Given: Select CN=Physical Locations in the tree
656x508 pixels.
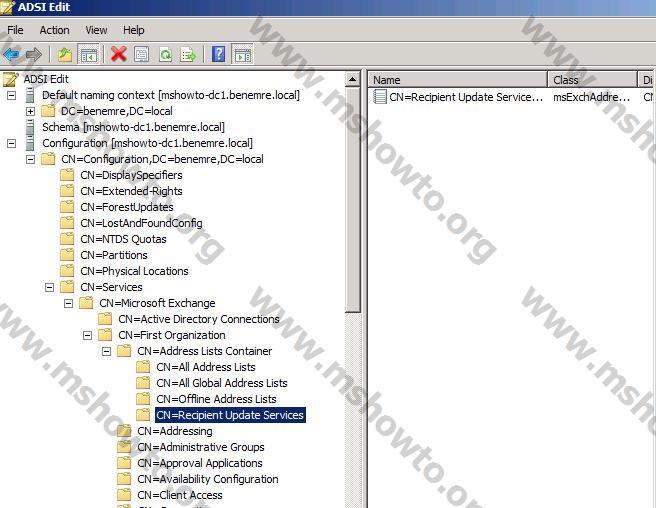Looking at the screenshot, I should point(134,271).
